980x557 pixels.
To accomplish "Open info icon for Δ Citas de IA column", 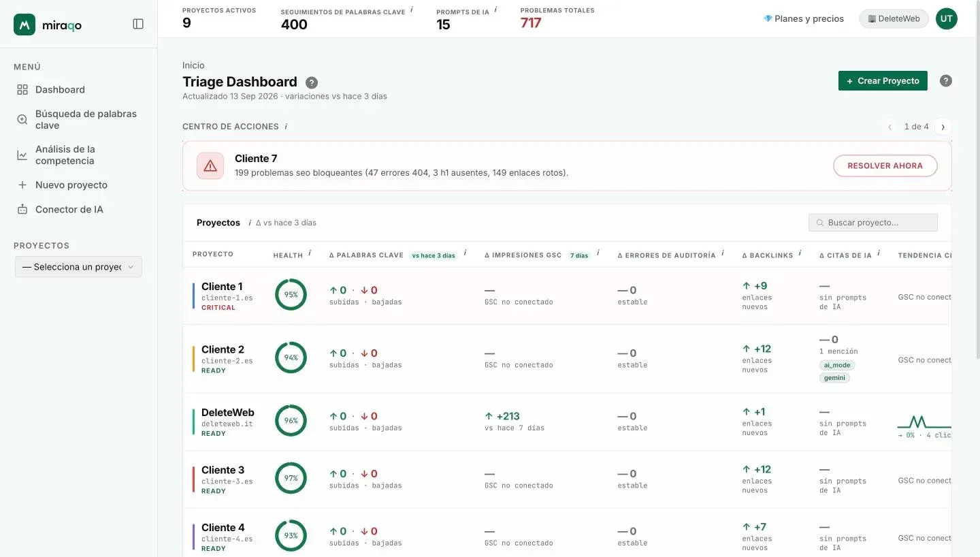I will click(879, 253).
